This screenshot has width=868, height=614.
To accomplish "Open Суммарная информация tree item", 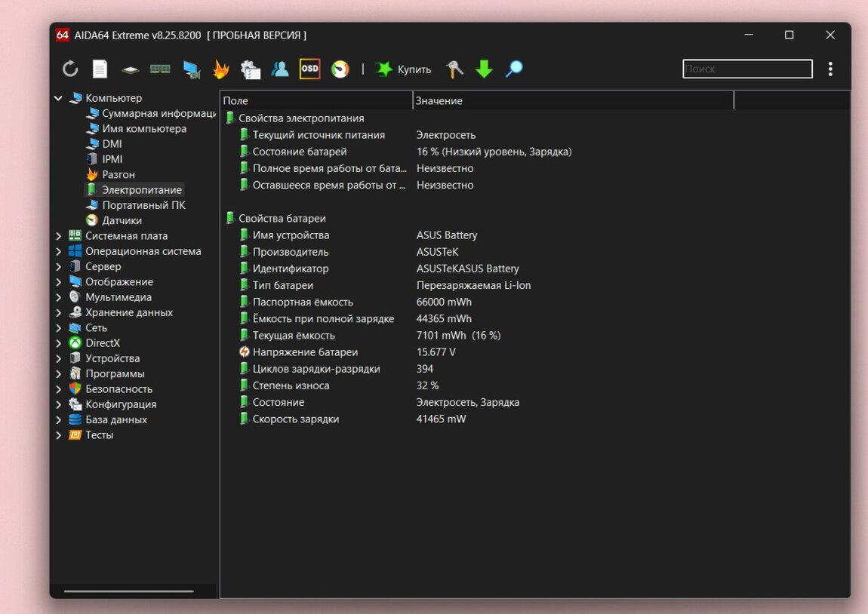I will [159, 113].
